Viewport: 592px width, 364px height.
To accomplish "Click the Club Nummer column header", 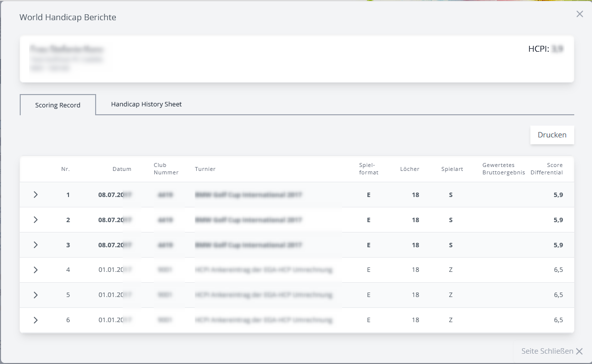I will coord(166,169).
